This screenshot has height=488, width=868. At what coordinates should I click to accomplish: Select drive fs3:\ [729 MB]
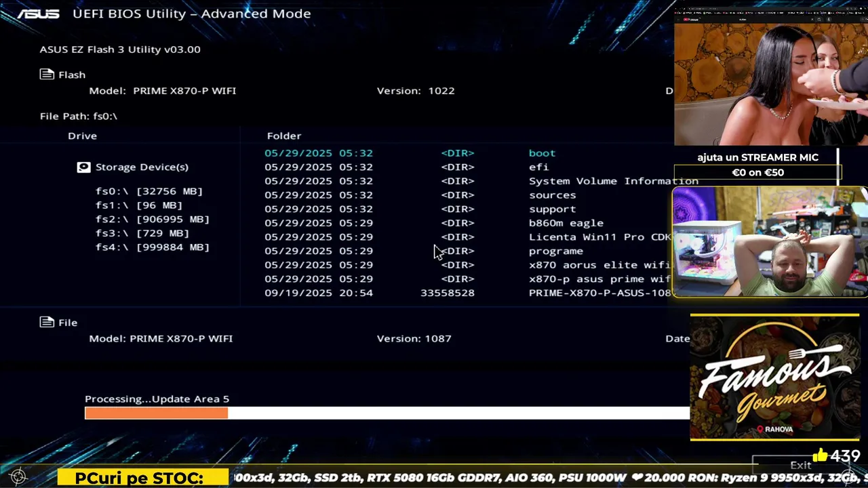[142, 232]
